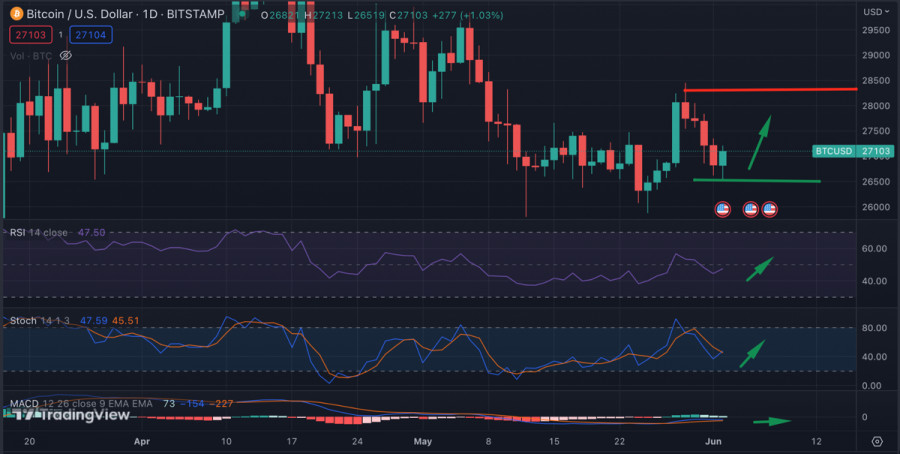Image resolution: width=900 pixels, height=454 pixels.
Task: Click the Stoch blue value 47.59
Action: point(94,320)
